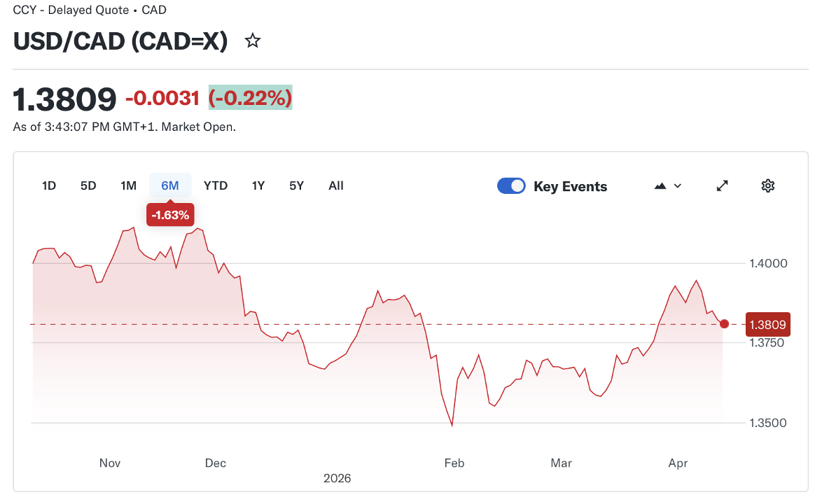Select the 6M time range
This screenshot has width=829, height=504.
point(170,185)
